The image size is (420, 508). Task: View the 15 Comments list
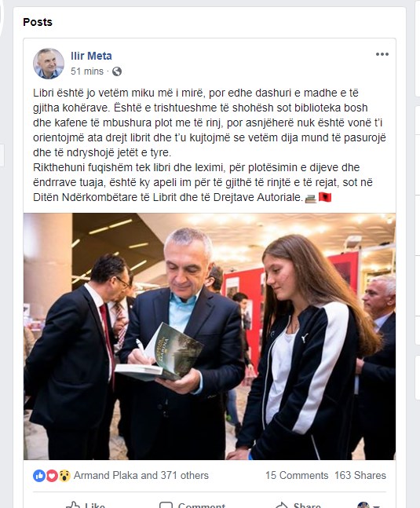297,475
